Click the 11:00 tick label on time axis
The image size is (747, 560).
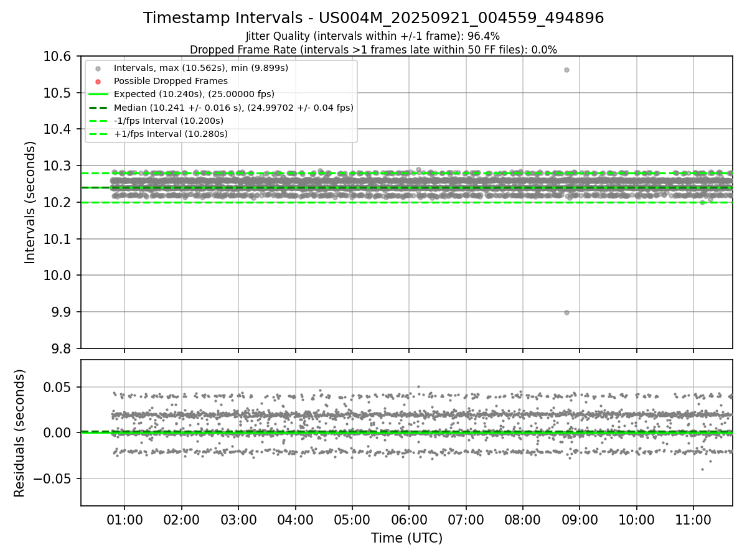point(693,518)
